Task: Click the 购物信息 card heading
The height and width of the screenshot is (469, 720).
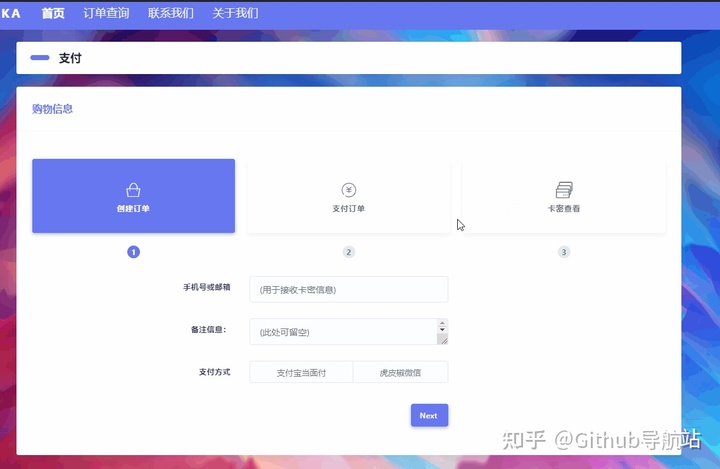Action: pyautogui.click(x=52, y=109)
